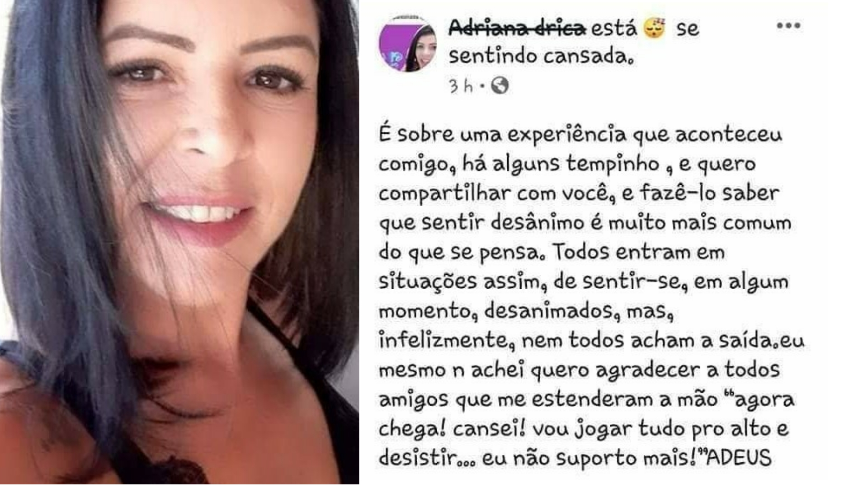This screenshot has width=868, height=488.
Task: Click the line "momento, desanimados, mas,"
Action: (x=526, y=311)
